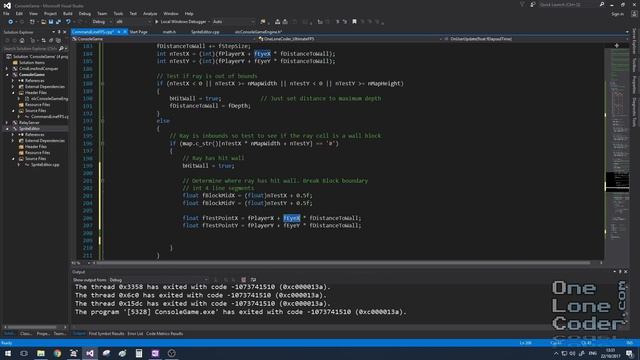Open Google Chrome from the taskbar
Screen dimensions: 640x360
[x=57, y=353]
